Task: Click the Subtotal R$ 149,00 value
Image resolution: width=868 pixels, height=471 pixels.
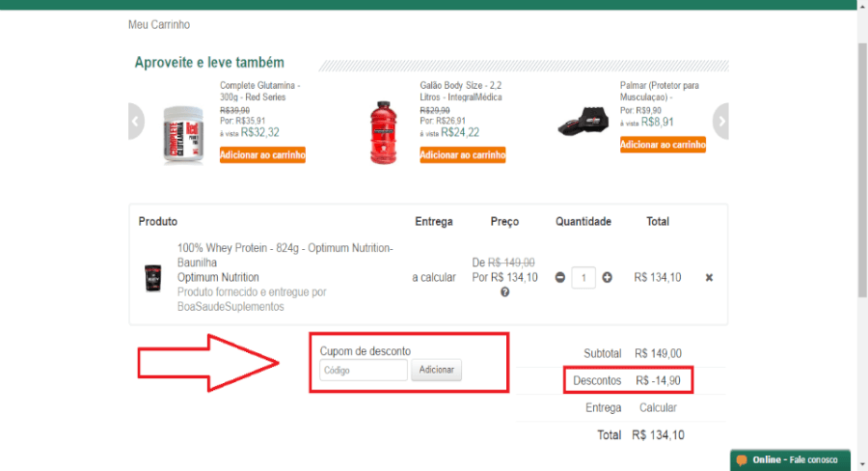Action: pyautogui.click(x=658, y=353)
